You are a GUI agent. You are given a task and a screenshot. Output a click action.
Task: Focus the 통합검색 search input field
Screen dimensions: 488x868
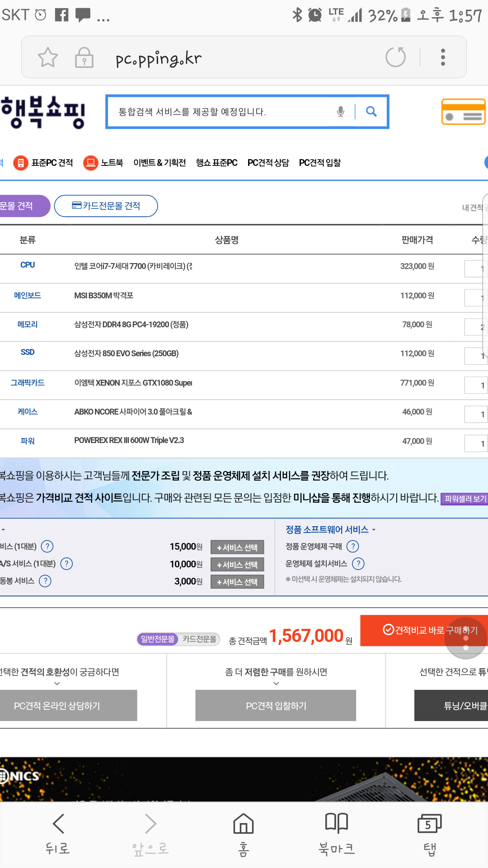click(221, 112)
